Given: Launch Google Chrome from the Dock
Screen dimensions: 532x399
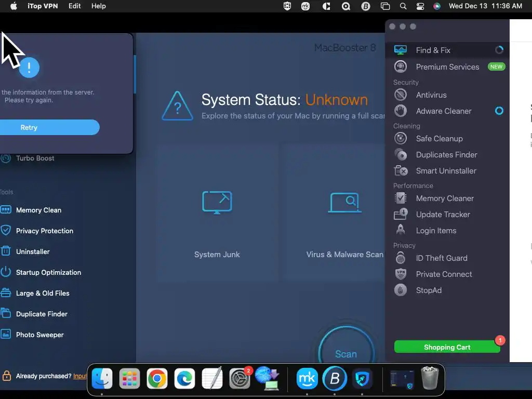Looking at the screenshot, I should point(157,378).
